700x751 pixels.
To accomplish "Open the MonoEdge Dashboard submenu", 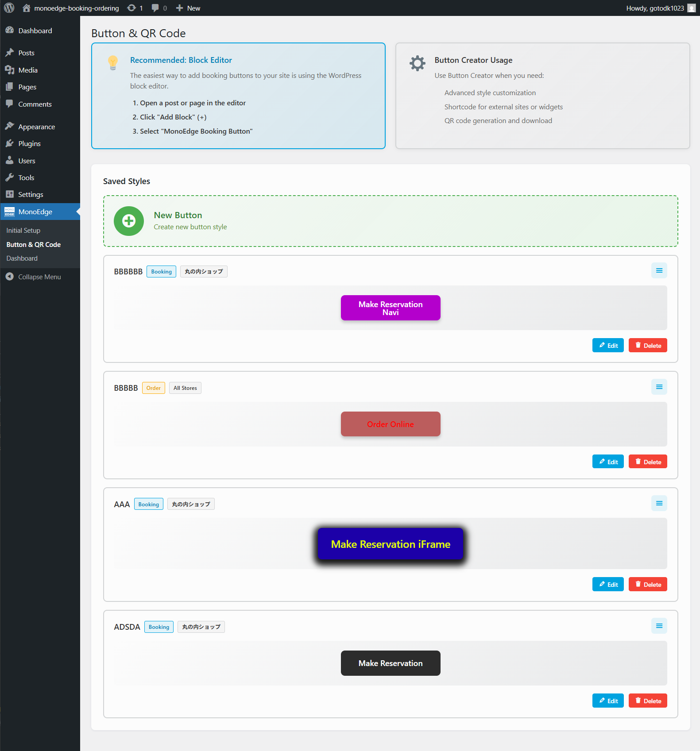I will tap(22, 258).
